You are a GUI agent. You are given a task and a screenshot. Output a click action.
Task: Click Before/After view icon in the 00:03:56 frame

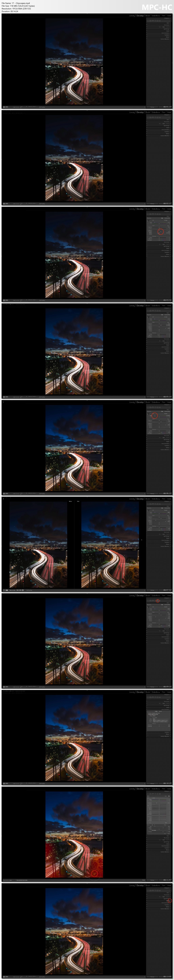(x=7, y=300)
